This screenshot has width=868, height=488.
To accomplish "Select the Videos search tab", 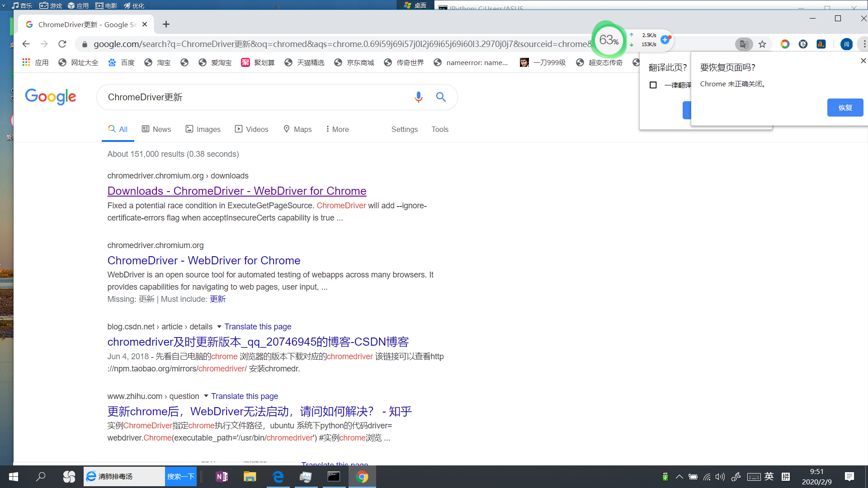I will [x=250, y=129].
